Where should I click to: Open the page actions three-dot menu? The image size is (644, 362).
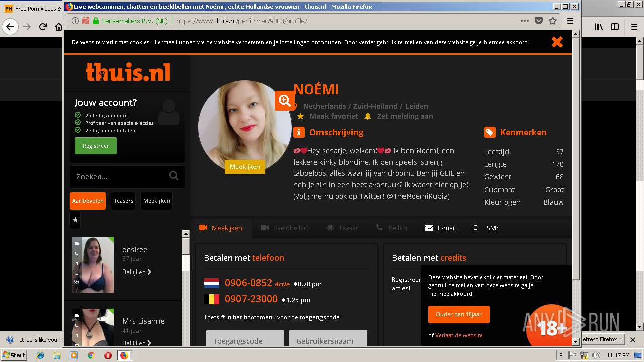(x=525, y=21)
